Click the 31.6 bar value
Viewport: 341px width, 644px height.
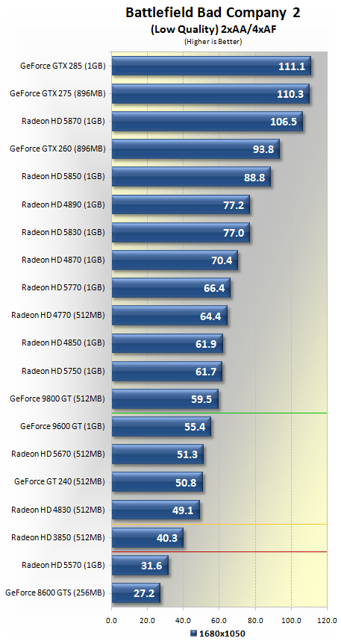click(x=151, y=566)
